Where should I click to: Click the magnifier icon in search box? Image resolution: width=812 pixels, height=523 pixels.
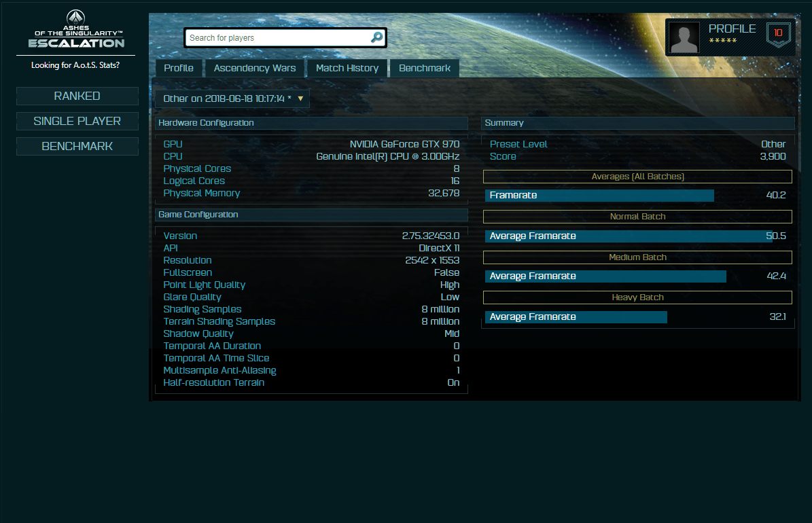[x=376, y=38]
